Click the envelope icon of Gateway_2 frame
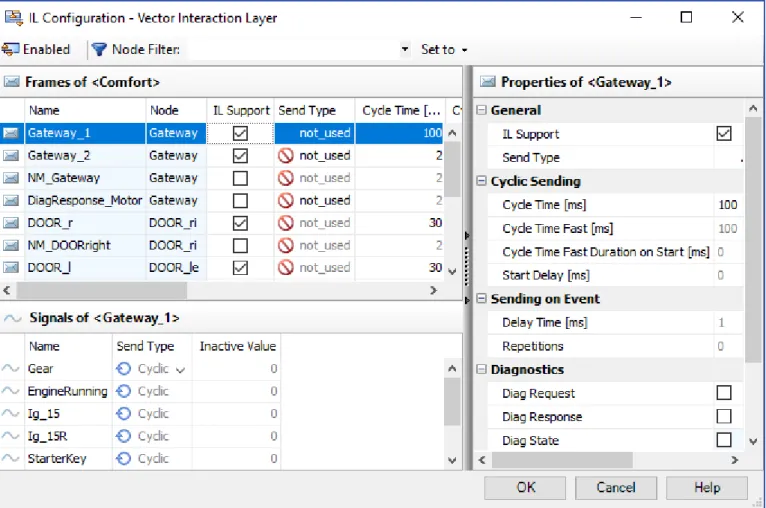The width and height of the screenshot is (766, 508). click(x=11, y=156)
